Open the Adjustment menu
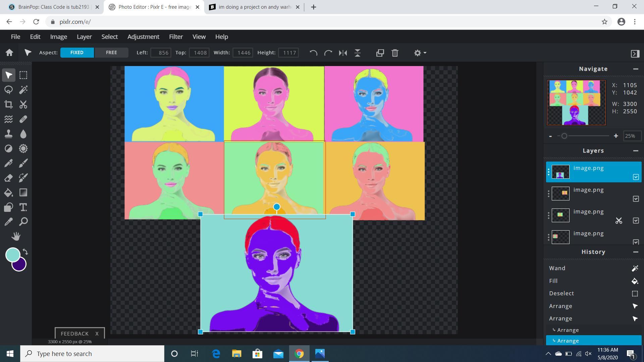This screenshot has height=362, width=644. (143, 37)
